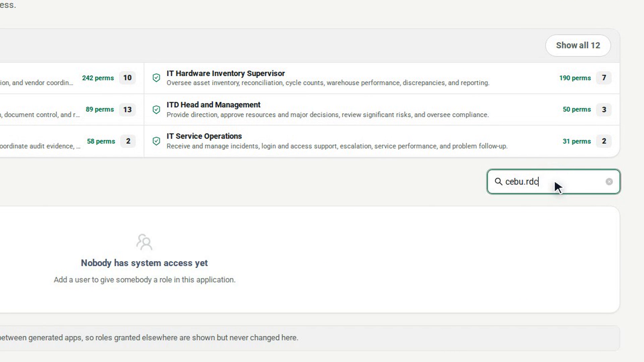Click the member count badge showing 13
Viewport: 644px width, 362px height.
[127, 110]
